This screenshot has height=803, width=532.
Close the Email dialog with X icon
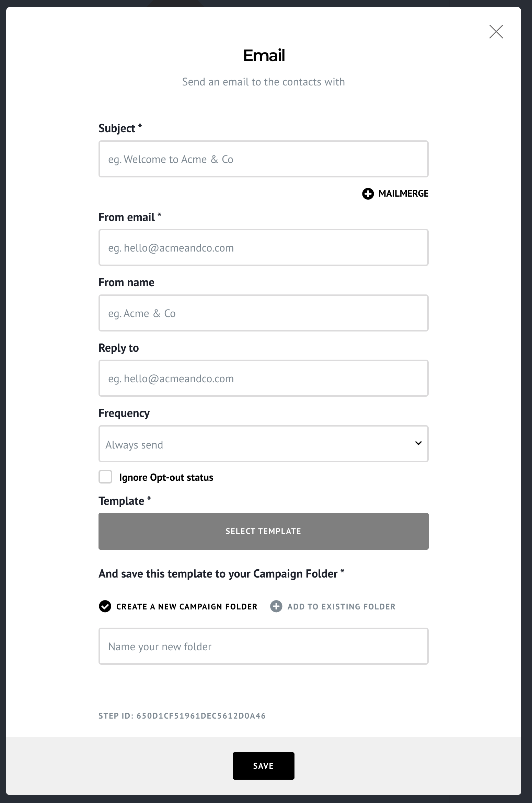496,32
